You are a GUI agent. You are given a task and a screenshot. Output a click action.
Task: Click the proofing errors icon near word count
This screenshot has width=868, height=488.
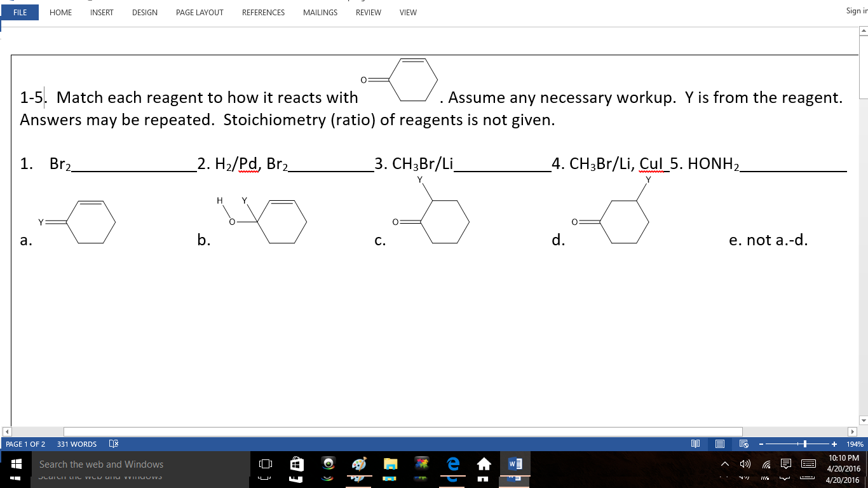coord(113,444)
